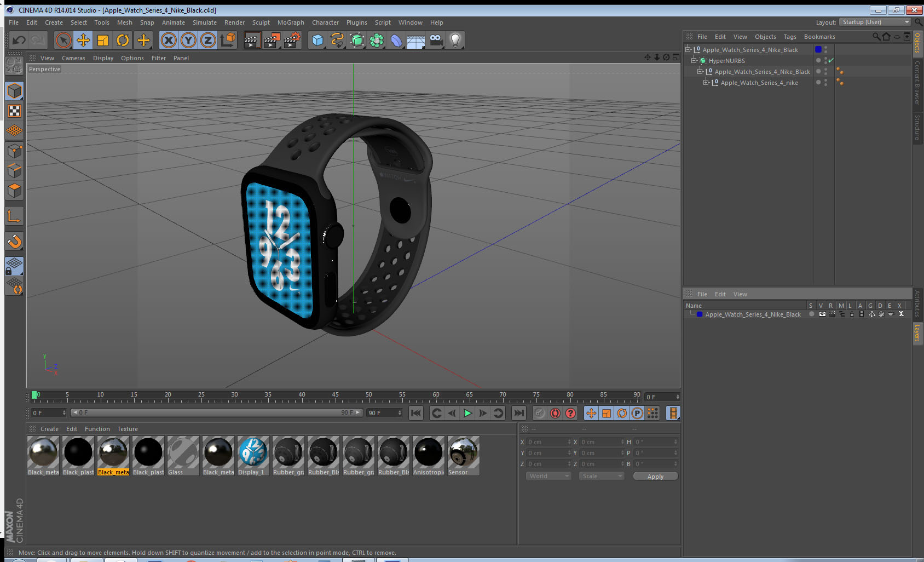Go to start of animation
Image resolution: width=924 pixels, height=562 pixels.
pos(416,413)
